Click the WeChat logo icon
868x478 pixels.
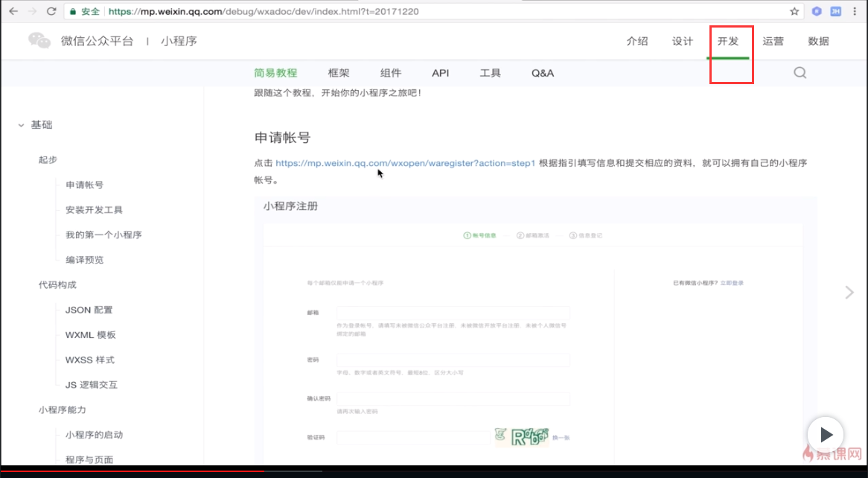[39, 40]
